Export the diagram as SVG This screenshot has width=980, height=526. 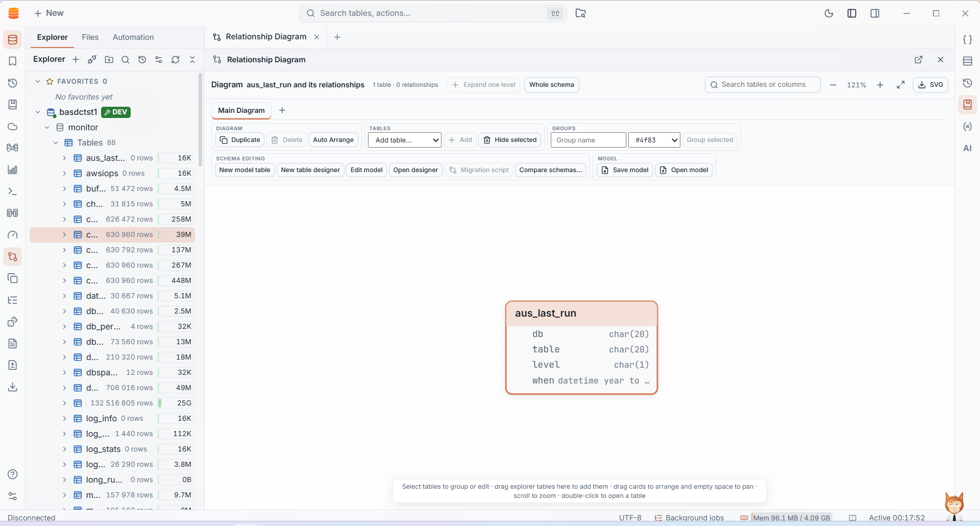pyautogui.click(x=930, y=85)
